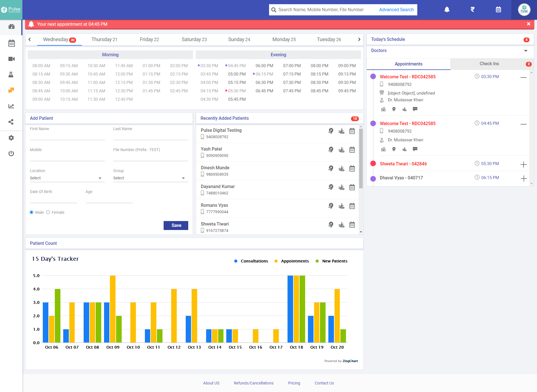This screenshot has width=537, height=392.
Task: Click the Save button
Action: (176, 225)
